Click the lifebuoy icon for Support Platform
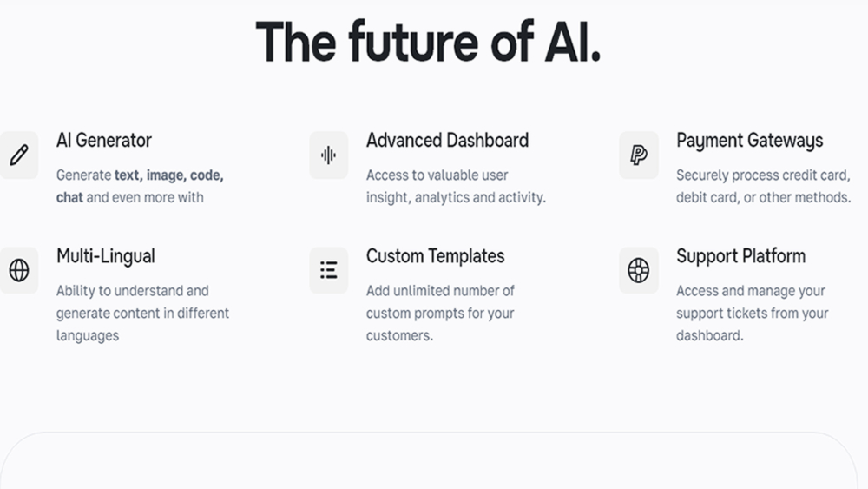Screen dimensions: 868x489 pyautogui.click(x=638, y=270)
